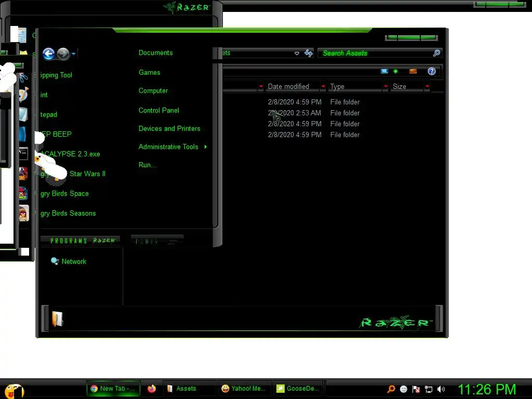Screen dimensions: 532x399
Task: Refresh the Assets folder view
Action: click(309, 54)
